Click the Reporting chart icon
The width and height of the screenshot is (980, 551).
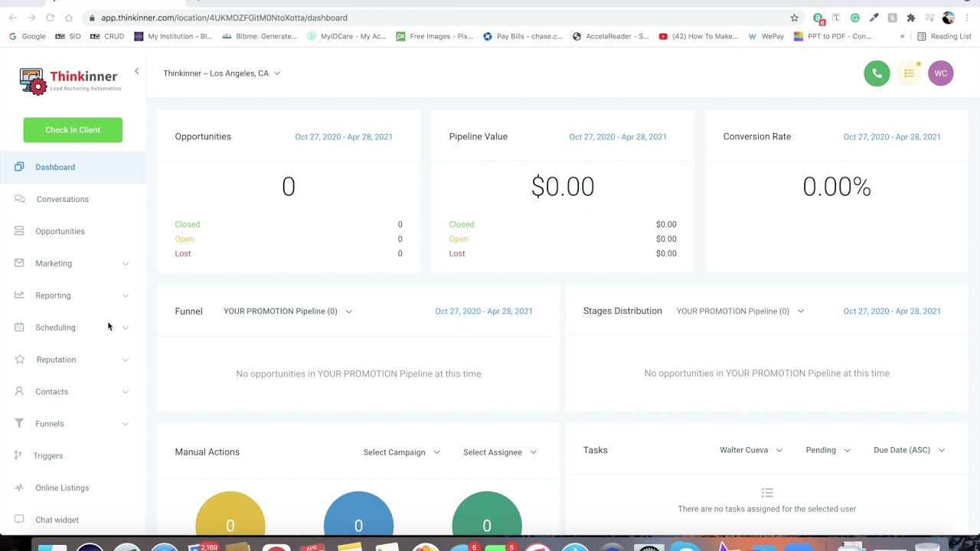(x=19, y=295)
